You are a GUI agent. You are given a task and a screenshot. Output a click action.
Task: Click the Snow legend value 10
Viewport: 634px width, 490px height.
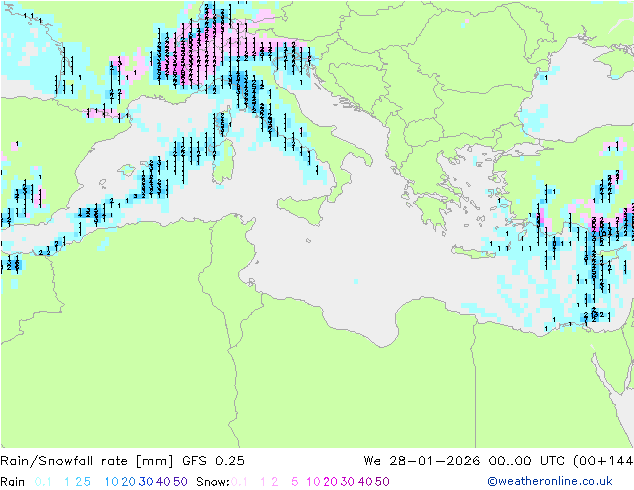(x=313, y=482)
